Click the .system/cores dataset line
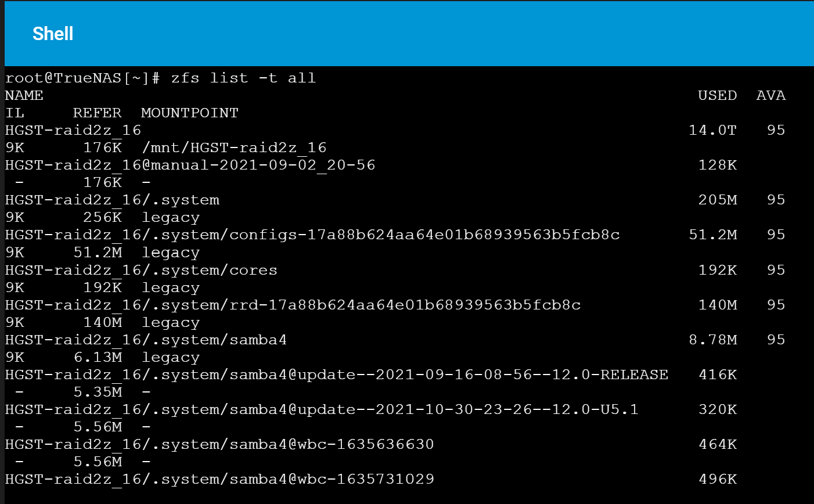Screen dimensions: 814x504 click(141, 270)
